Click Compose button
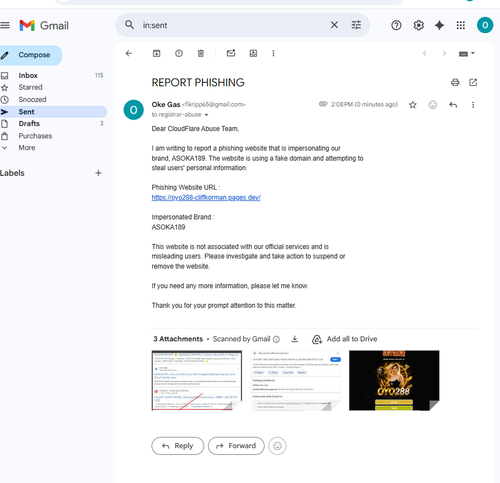The width and height of the screenshot is (500, 483). pyautogui.click(x=31, y=55)
